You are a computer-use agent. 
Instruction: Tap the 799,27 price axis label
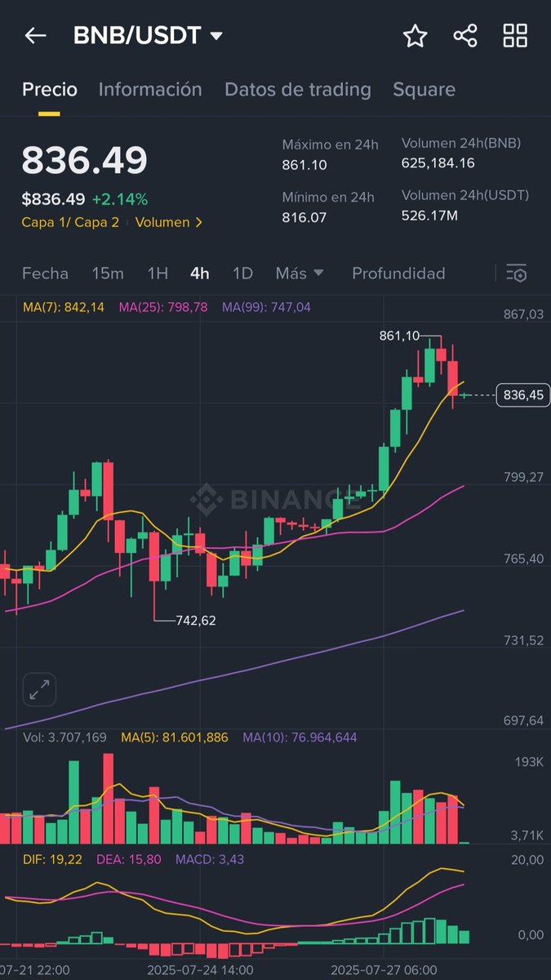click(523, 477)
